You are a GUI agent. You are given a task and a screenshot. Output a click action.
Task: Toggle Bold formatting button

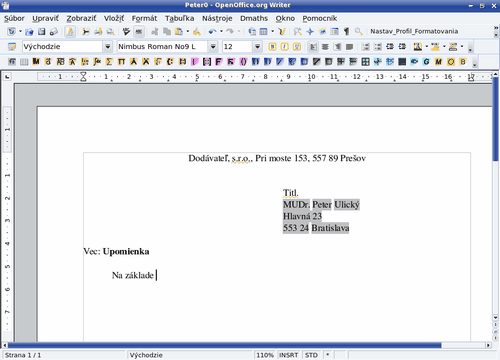tap(272, 47)
